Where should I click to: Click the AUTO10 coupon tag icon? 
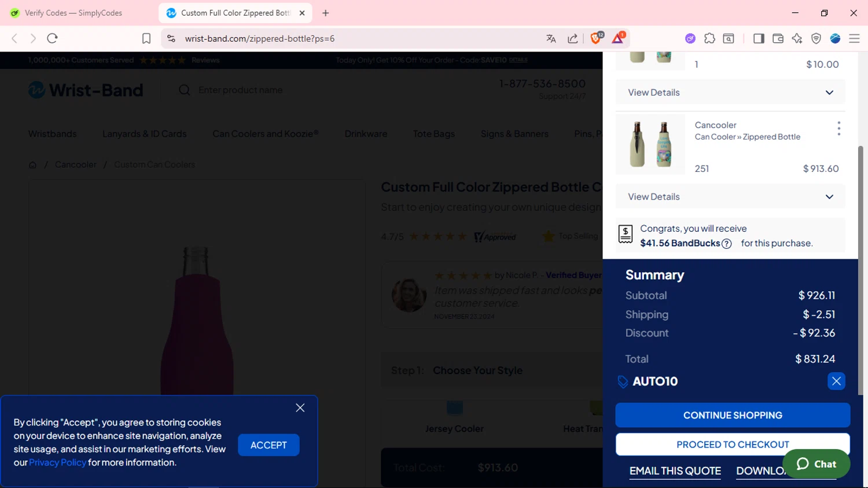623,381
